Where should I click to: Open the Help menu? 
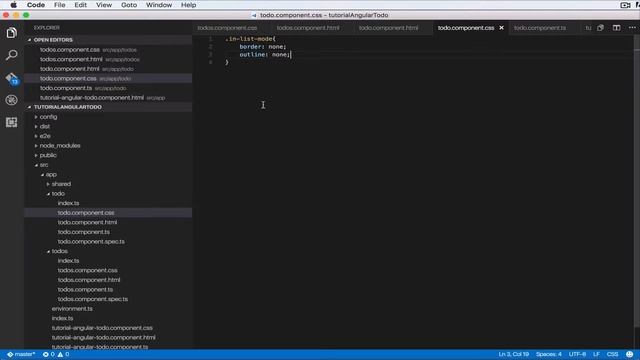(189, 5)
